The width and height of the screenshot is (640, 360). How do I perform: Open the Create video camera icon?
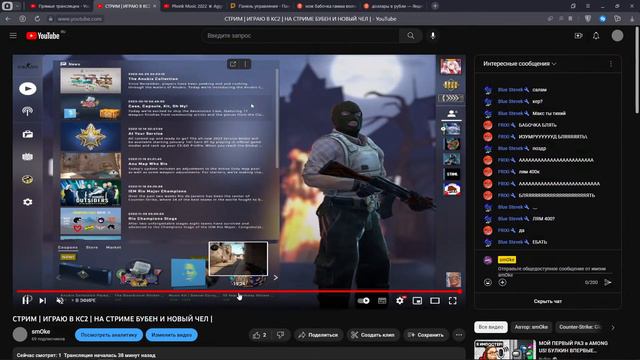pos(578,36)
